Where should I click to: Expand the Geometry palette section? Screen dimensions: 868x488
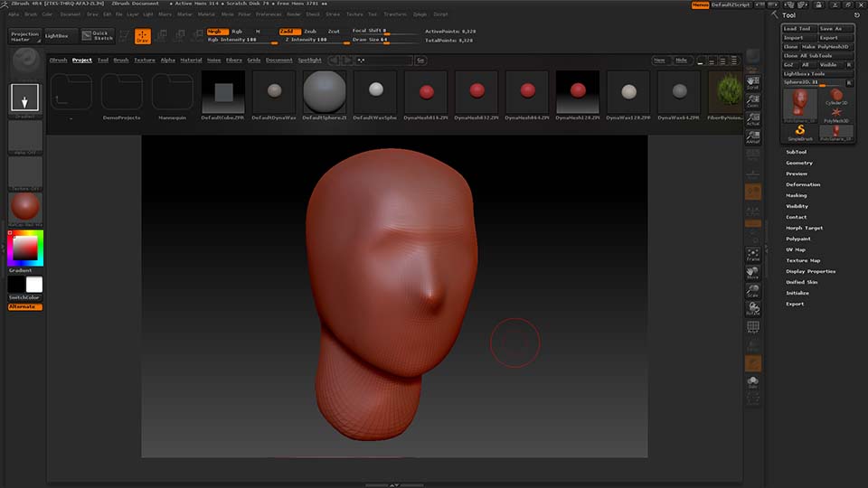point(799,163)
